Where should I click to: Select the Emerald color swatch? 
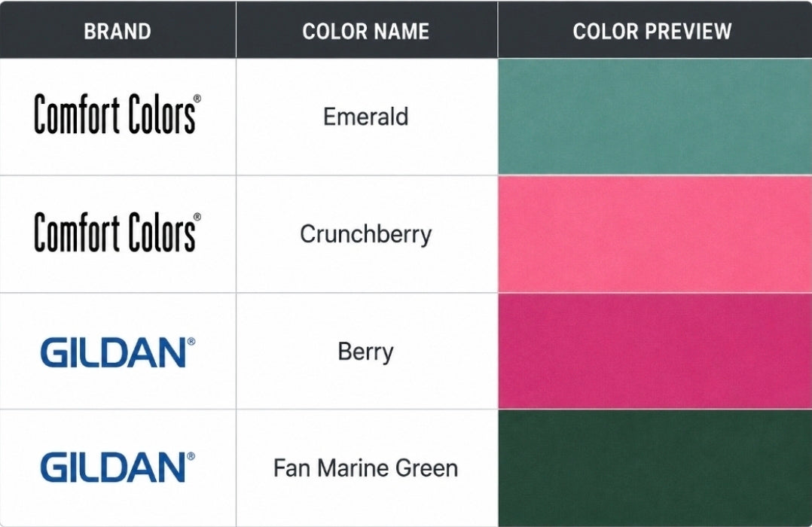[655, 117]
